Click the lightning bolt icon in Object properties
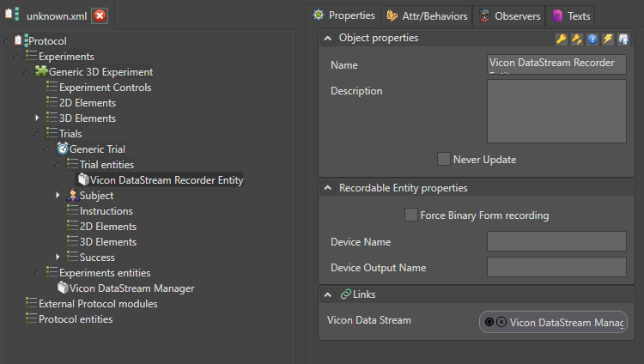The image size is (644, 364). [x=607, y=39]
